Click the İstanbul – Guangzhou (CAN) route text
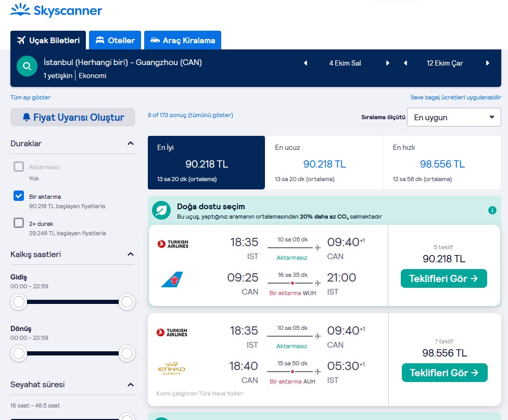Viewport: 508px width, 420px height. click(123, 62)
